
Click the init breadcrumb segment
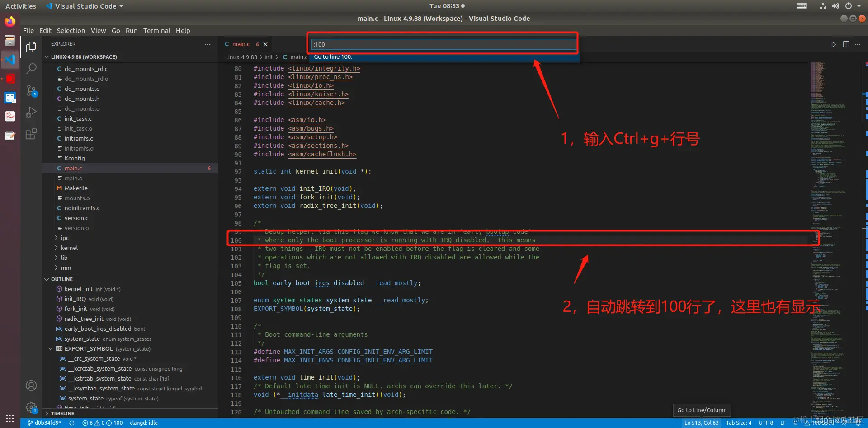coord(269,57)
